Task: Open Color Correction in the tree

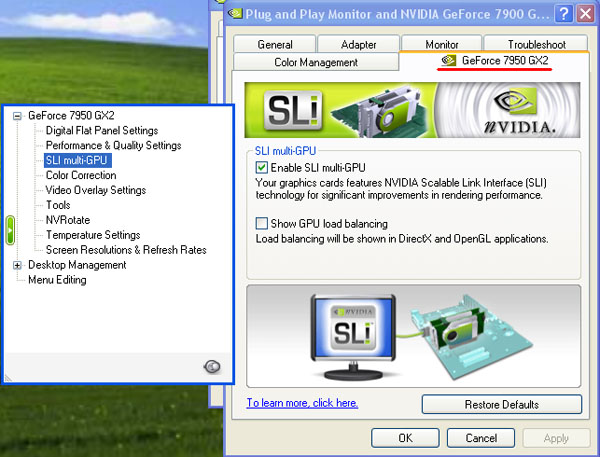Action: 81,175
